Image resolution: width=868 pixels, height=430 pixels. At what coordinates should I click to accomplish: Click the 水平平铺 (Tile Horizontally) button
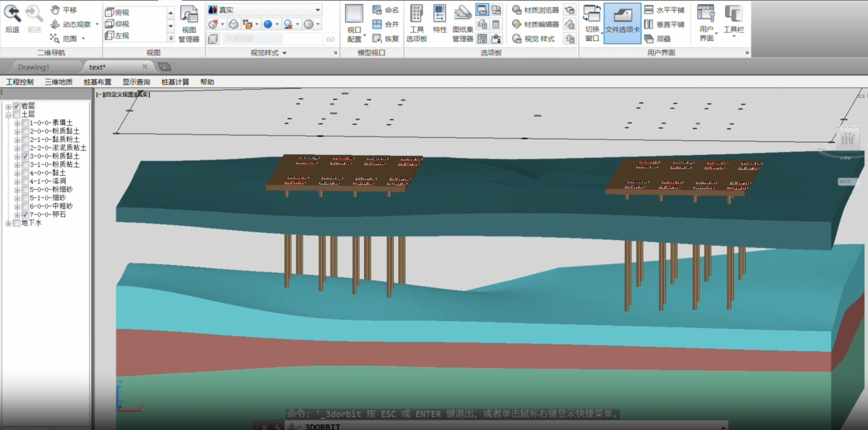coord(664,10)
